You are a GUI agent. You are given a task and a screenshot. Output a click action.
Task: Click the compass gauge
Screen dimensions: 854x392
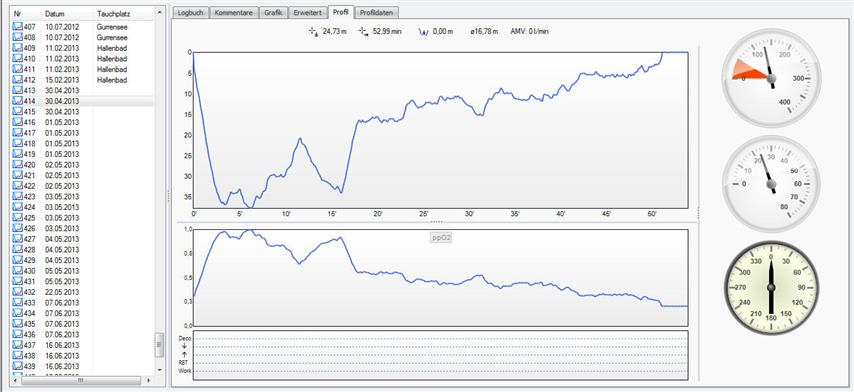[x=771, y=287]
